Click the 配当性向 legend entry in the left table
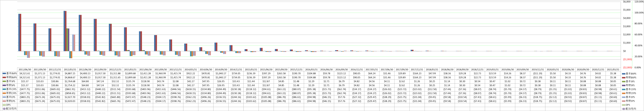644x111 pixels. point(10,109)
